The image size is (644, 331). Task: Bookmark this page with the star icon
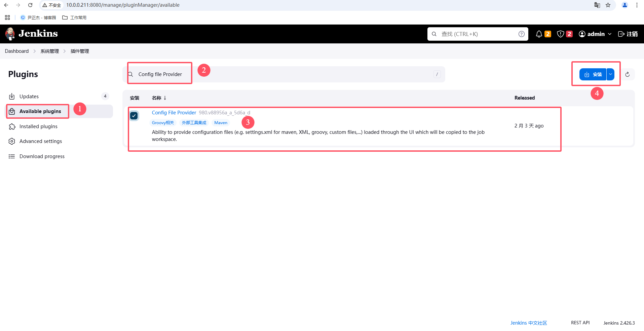608,5
